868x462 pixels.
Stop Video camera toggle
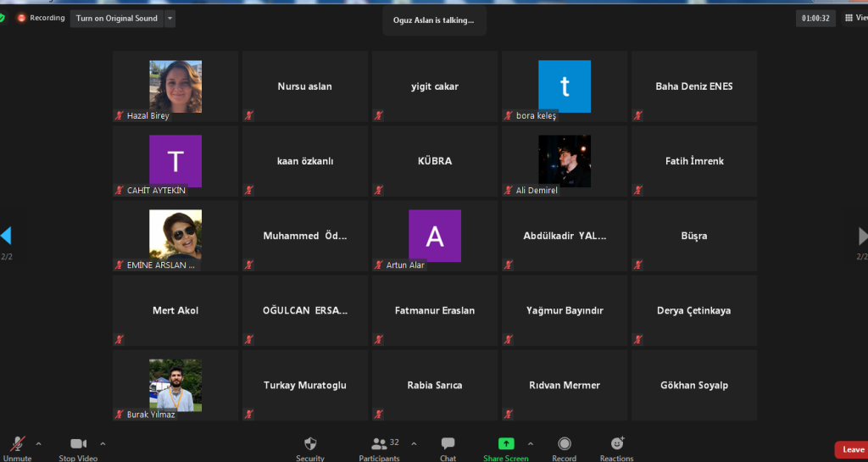[x=78, y=443]
